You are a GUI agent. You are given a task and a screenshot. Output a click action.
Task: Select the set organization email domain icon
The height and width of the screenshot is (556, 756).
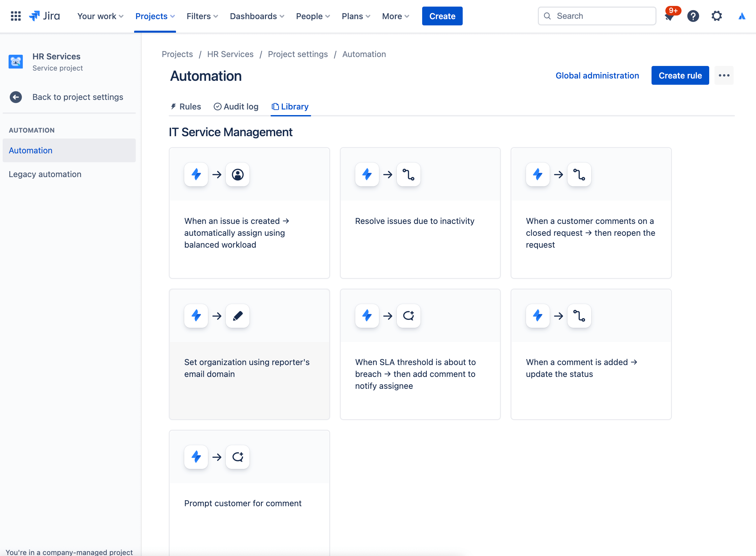238,316
